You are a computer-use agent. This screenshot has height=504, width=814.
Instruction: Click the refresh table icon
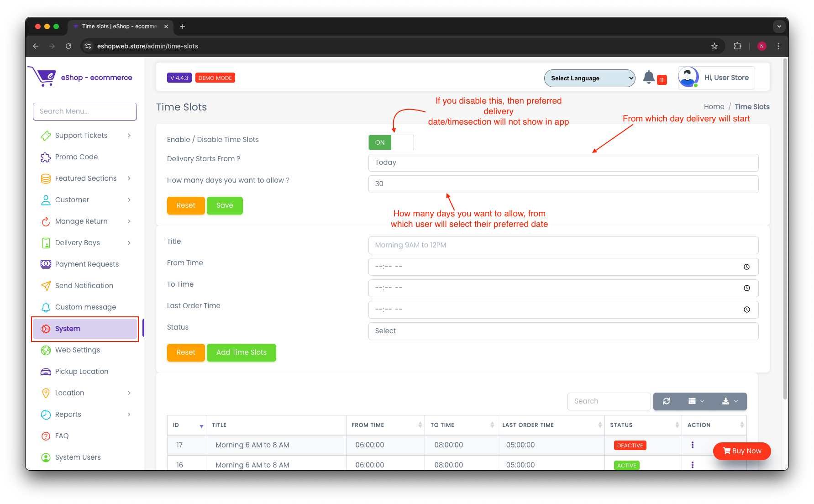point(667,401)
